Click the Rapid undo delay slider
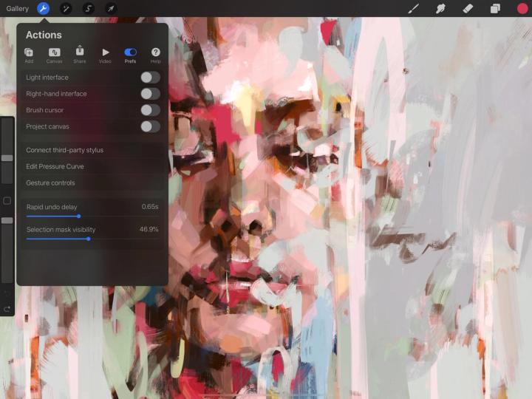532x399 pixels. click(x=92, y=216)
